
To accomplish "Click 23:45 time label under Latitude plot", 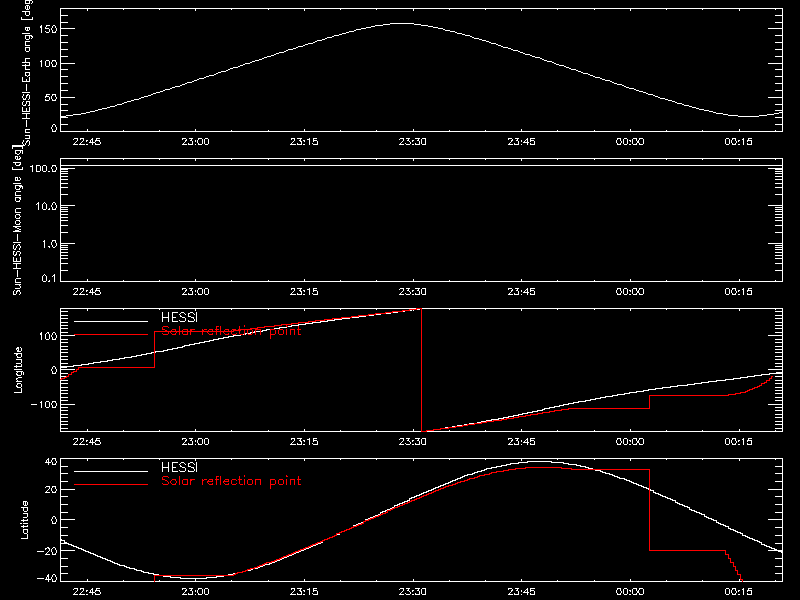I will pos(521,592).
